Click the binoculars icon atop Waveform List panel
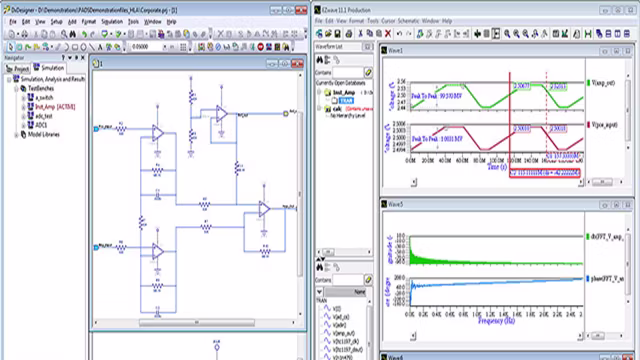 (320, 60)
